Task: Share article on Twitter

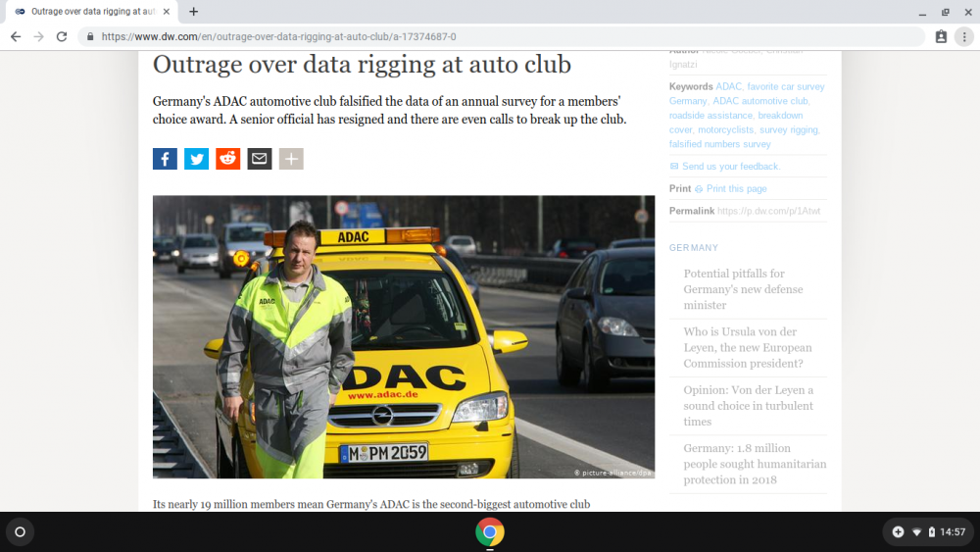Action: click(196, 159)
